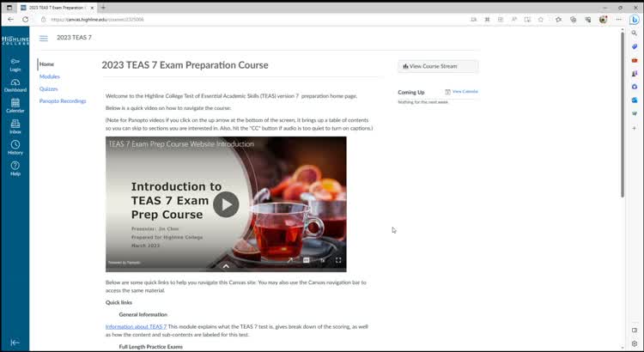Open the Calendar from global navigation
Image resolution: width=644 pixels, height=352 pixels.
pyautogui.click(x=15, y=106)
